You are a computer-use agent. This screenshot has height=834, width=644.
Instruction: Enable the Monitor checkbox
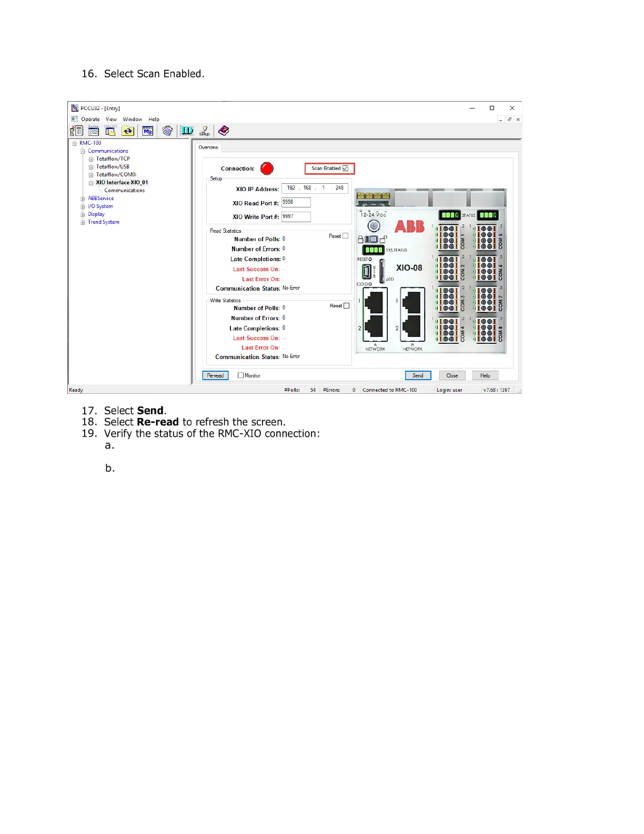click(240, 375)
